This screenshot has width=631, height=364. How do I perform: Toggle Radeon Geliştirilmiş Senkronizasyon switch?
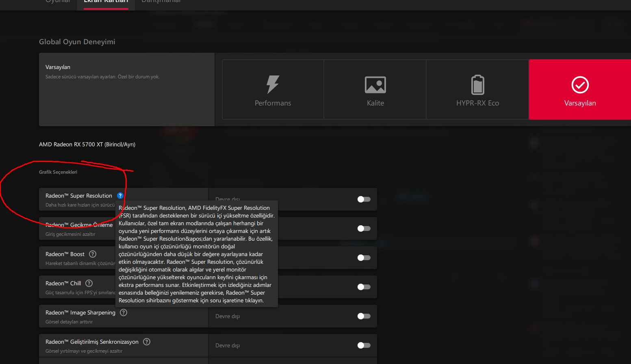click(x=364, y=345)
